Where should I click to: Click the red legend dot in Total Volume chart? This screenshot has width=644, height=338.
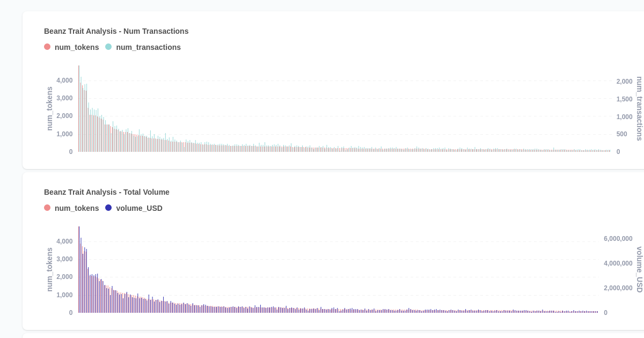coord(47,208)
